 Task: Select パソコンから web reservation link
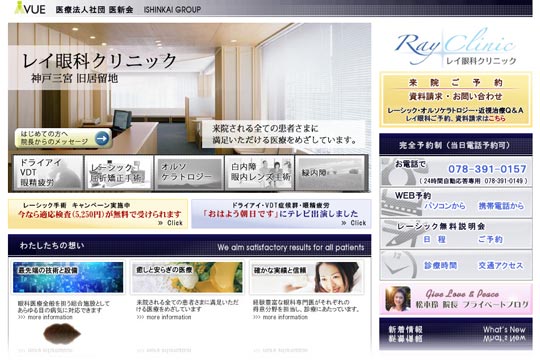pos(445,206)
